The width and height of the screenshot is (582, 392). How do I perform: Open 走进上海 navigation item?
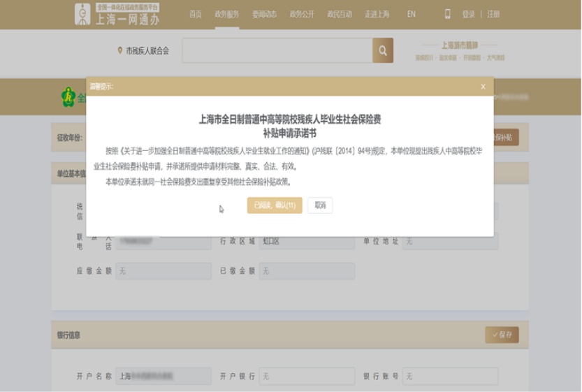click(377, 14)
